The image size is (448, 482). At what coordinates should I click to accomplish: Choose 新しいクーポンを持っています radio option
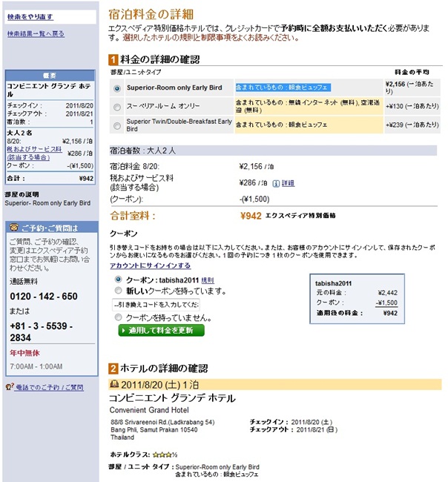[118, 290]
